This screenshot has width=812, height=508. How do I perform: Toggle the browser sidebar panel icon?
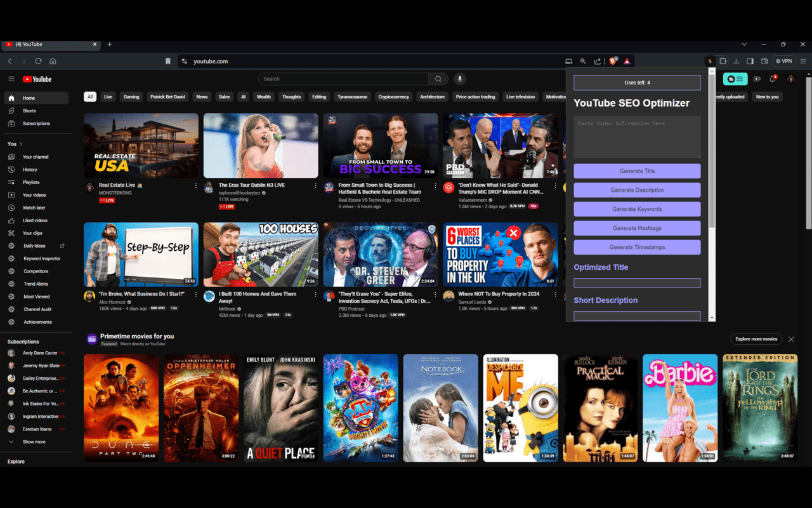pyautogui.click(x=750, y=61)
